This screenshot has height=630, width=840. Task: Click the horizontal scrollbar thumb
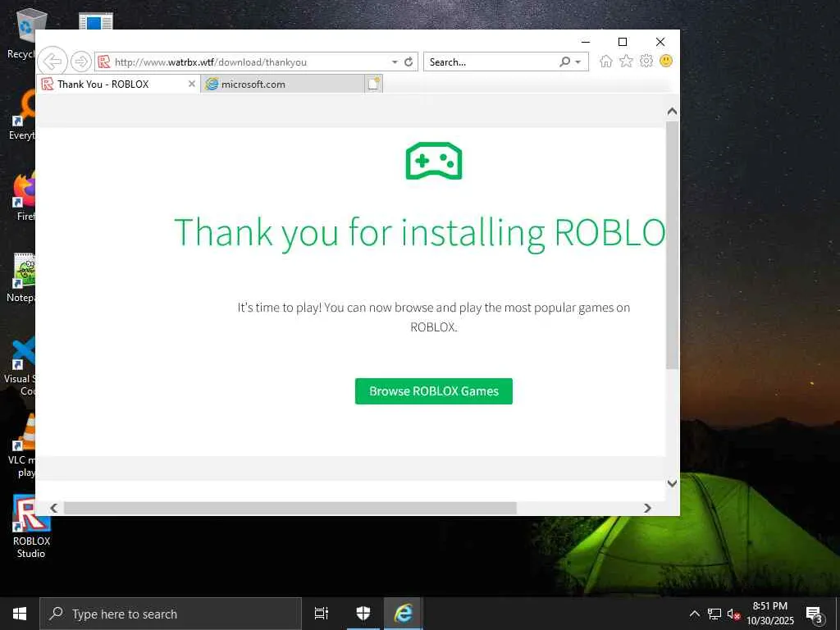290,508
